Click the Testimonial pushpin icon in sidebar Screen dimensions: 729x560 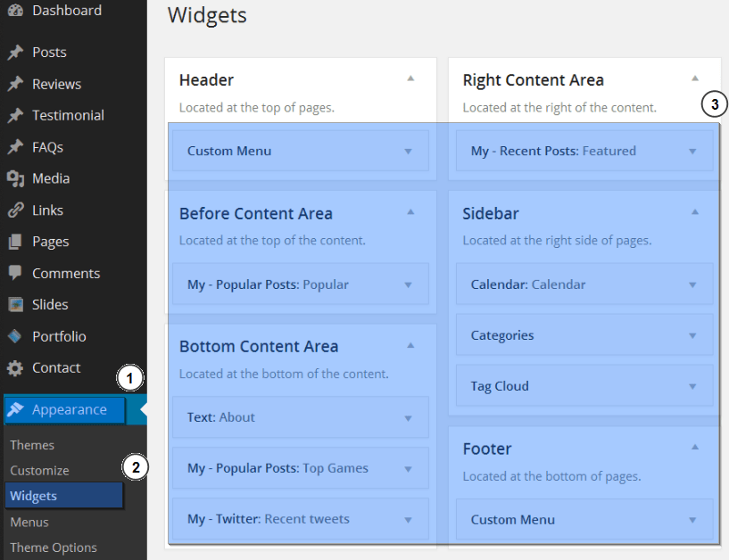pyautogui.click(x=15, y=116)
